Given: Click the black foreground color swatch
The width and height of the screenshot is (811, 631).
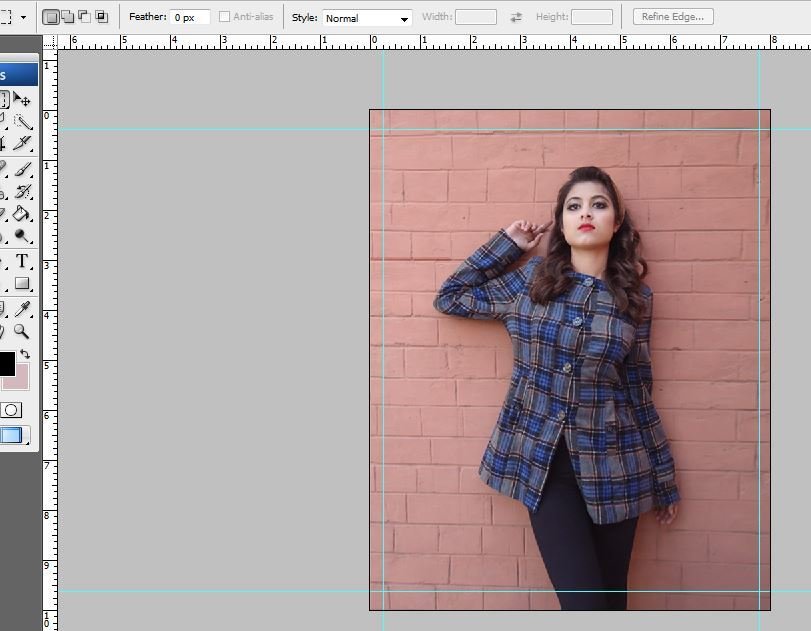Looking at the screenshot, I should (5, 364).
